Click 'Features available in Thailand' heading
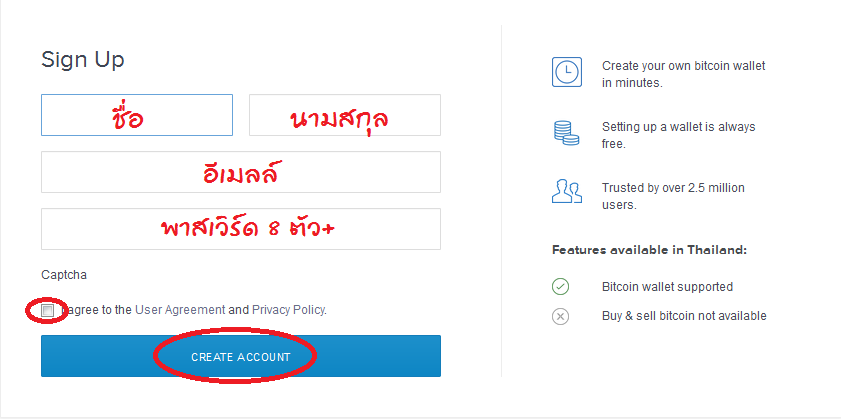Screen dimensions: 841x419 click(650, 251)
